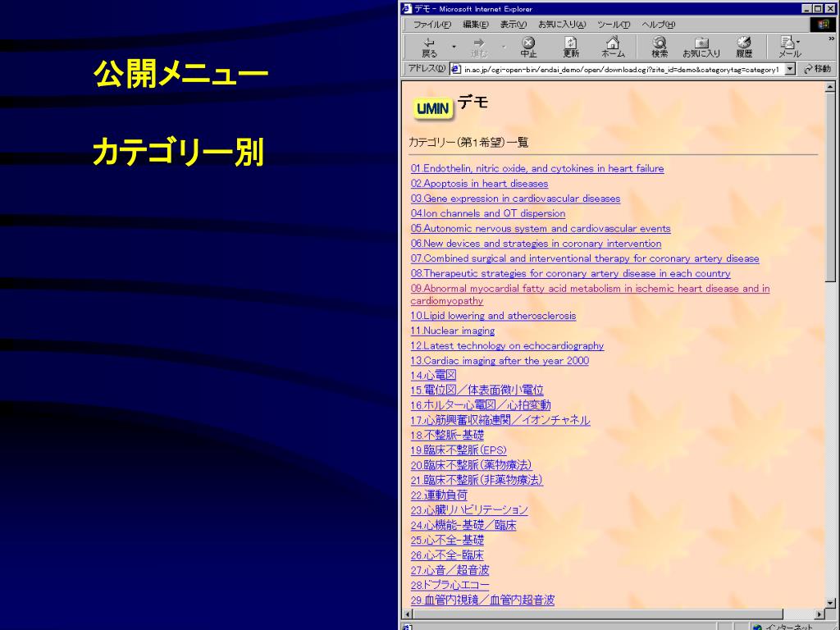The height and width of the screenshot is (630, 840).
Task: Open link 22.運動負荷
Action: coord(440,495)
